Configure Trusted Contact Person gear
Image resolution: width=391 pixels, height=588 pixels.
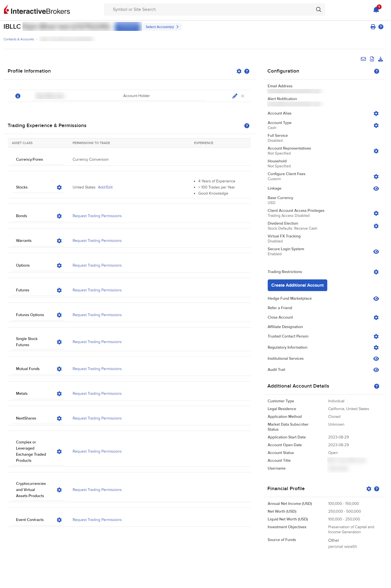tap(376, 336)
